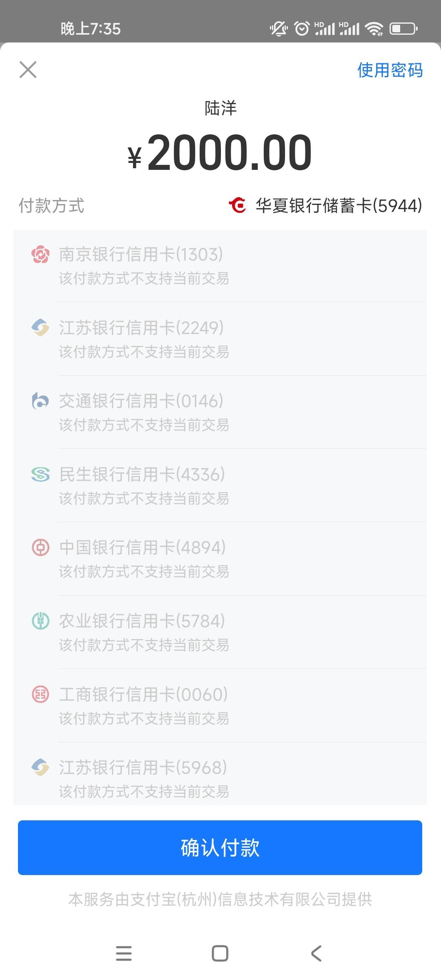Tap Android home square button

pyautogui.click(x=220, y=954)
